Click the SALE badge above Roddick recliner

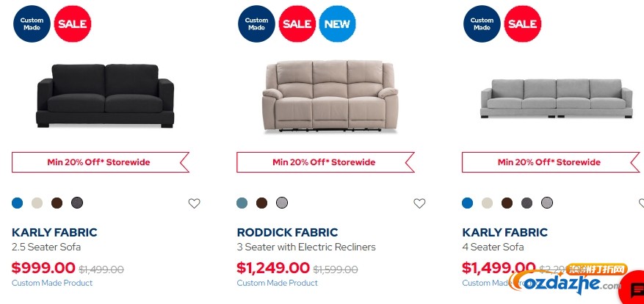297,23
